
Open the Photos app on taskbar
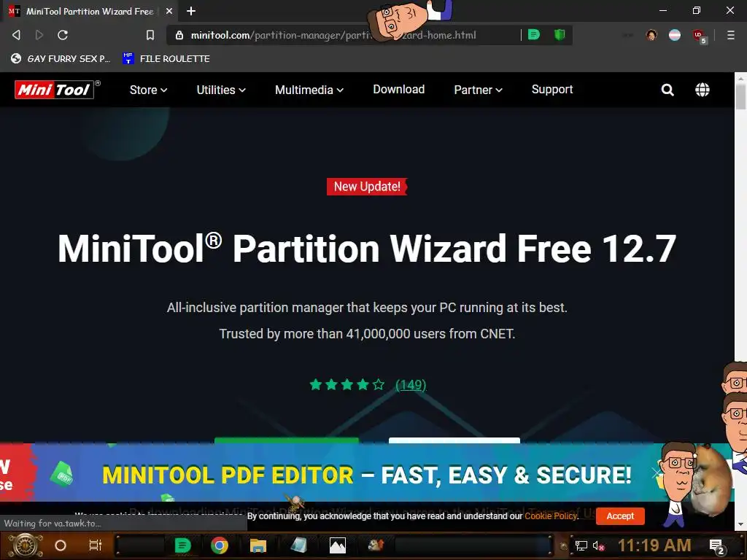(x=337, y=545)
